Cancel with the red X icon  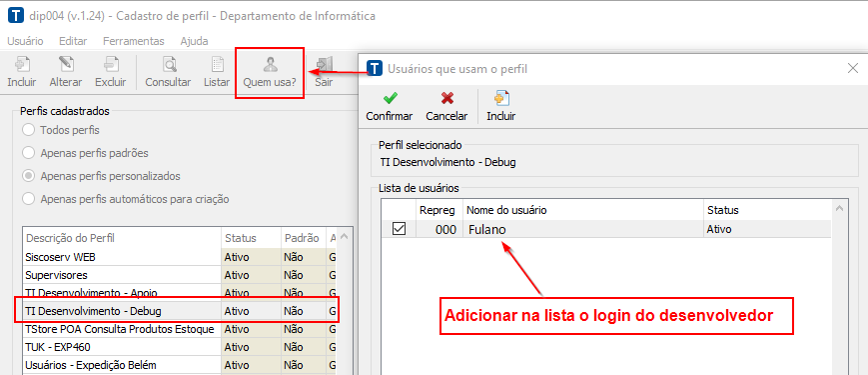click(x=446, y=99)
